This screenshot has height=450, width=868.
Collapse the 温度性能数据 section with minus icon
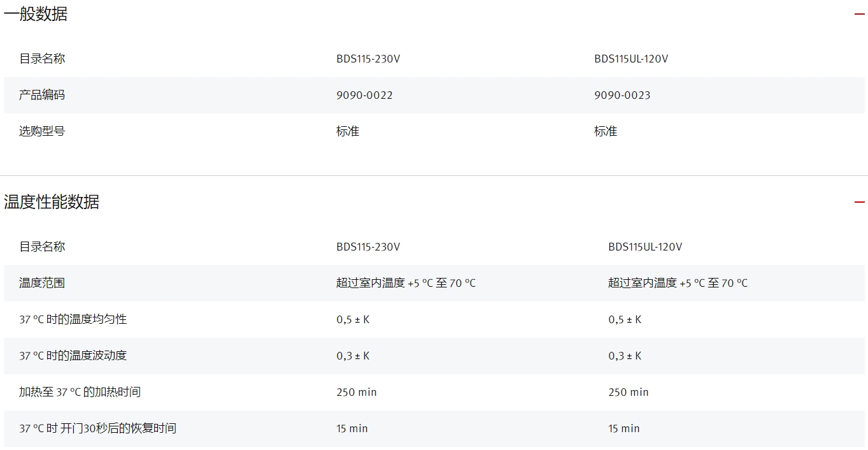pyautogui.click(x=859, y=202)
